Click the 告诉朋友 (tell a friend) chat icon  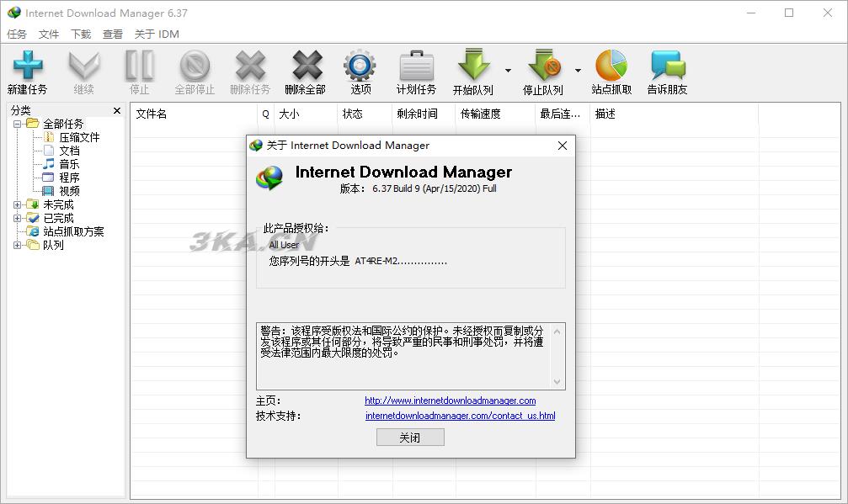(x=668, y=66)
